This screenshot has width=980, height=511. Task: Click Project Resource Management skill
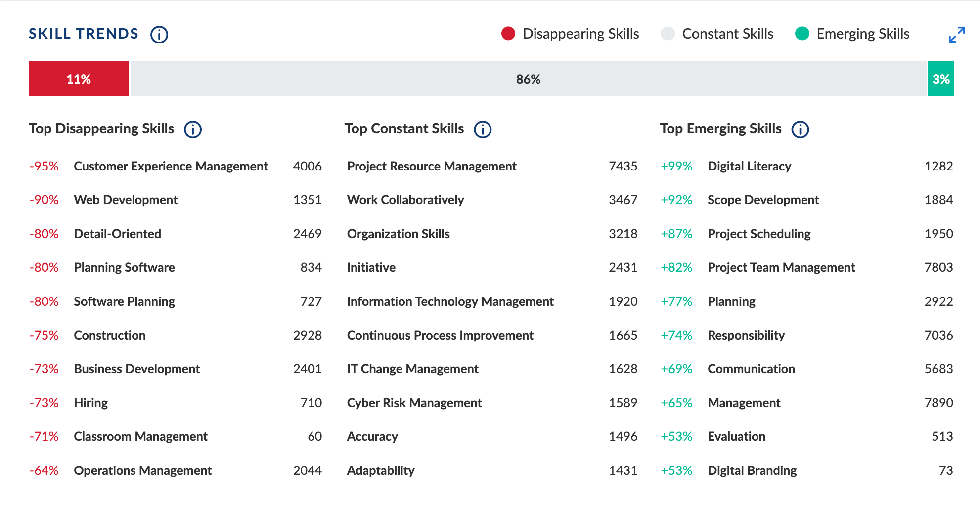click(x=432, y=166)
